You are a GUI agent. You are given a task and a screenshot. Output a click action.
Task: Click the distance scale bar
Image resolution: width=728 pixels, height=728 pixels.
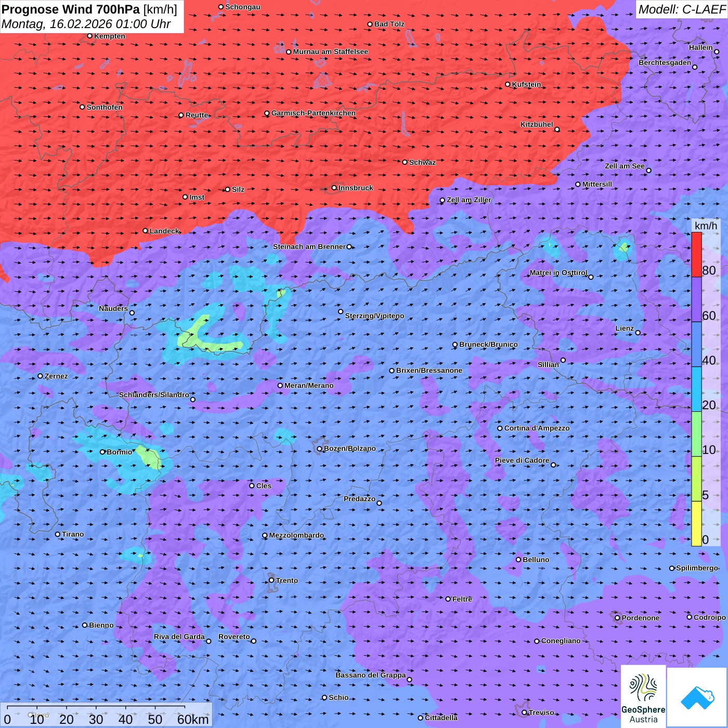[106, 715]
